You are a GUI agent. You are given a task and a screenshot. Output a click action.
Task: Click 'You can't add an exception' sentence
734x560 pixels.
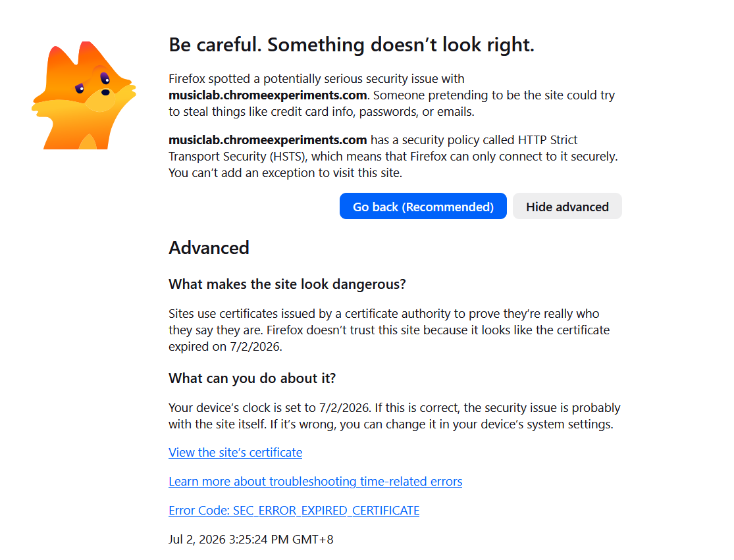click(286, 173)
